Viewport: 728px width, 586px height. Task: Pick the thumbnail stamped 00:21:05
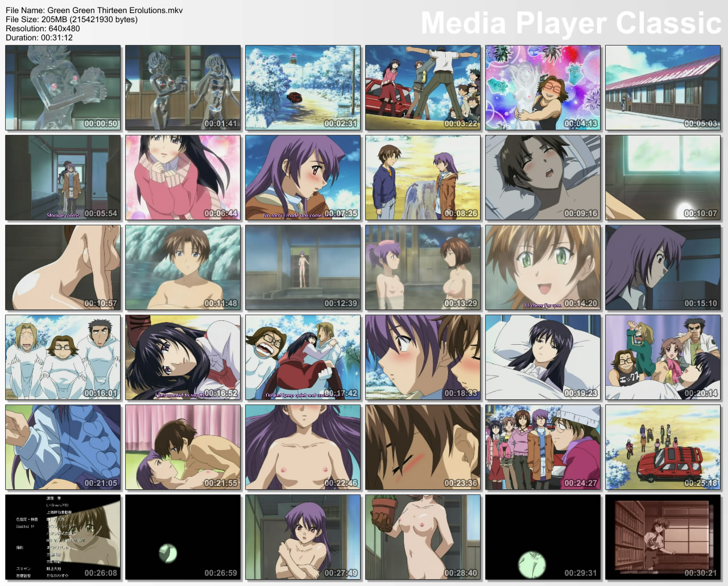click(x=63, y=447)
